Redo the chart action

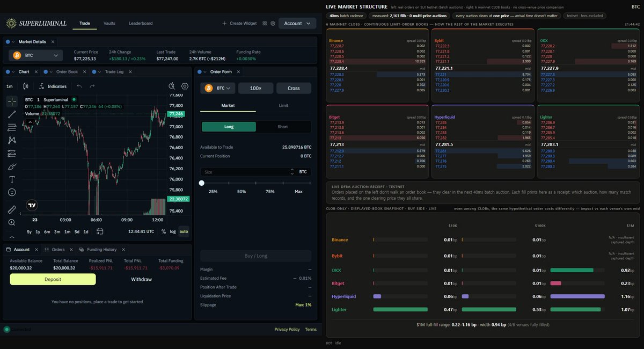click(x=92, y=86)
